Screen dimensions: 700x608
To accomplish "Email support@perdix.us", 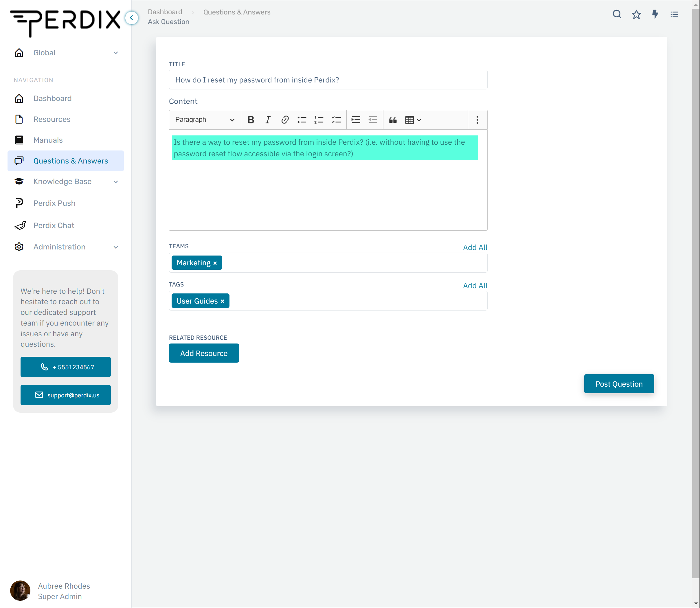I will coord(65,395).
